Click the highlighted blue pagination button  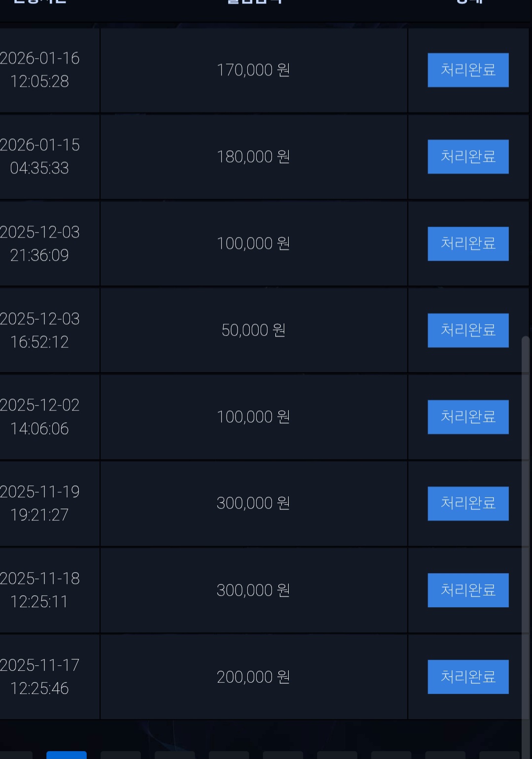66,755
